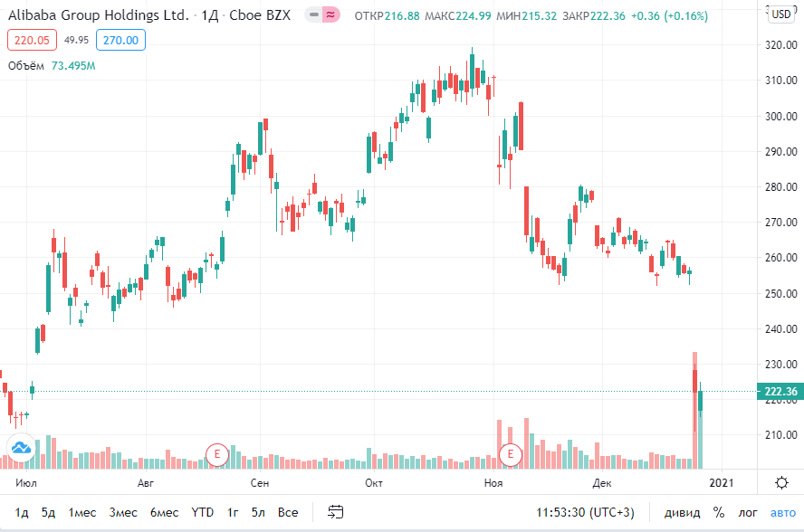Click the 73.495M volume value
This screenshot has width=804, height=532.
(x=73, y=66)
